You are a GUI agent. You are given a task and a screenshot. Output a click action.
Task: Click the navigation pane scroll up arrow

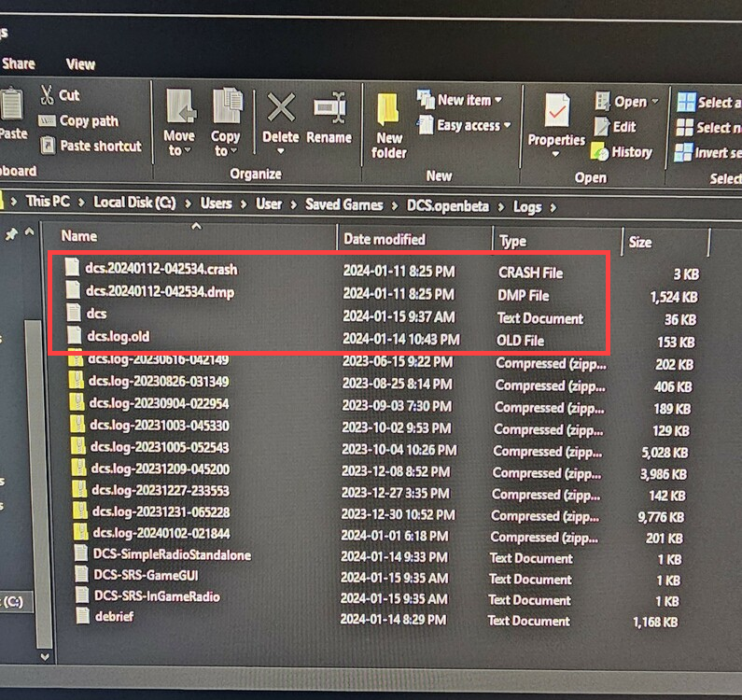(29, 231)
